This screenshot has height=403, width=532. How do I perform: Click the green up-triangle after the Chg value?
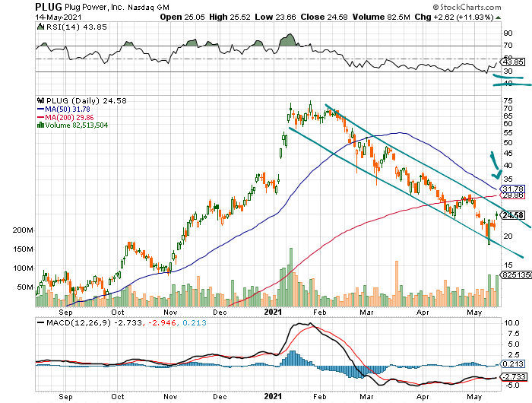tap(498, 17)
